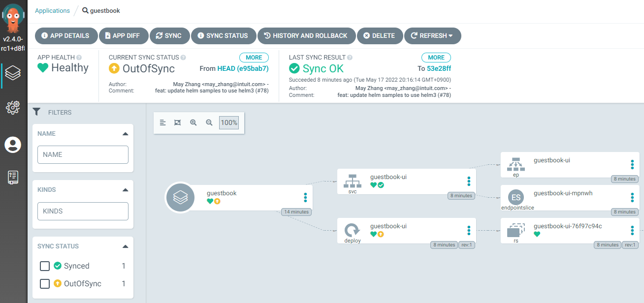The width and height of the screenshot is (644, 303).
Task: Click the 14 minutes tag on guestbook node
Action: (296, 212)
